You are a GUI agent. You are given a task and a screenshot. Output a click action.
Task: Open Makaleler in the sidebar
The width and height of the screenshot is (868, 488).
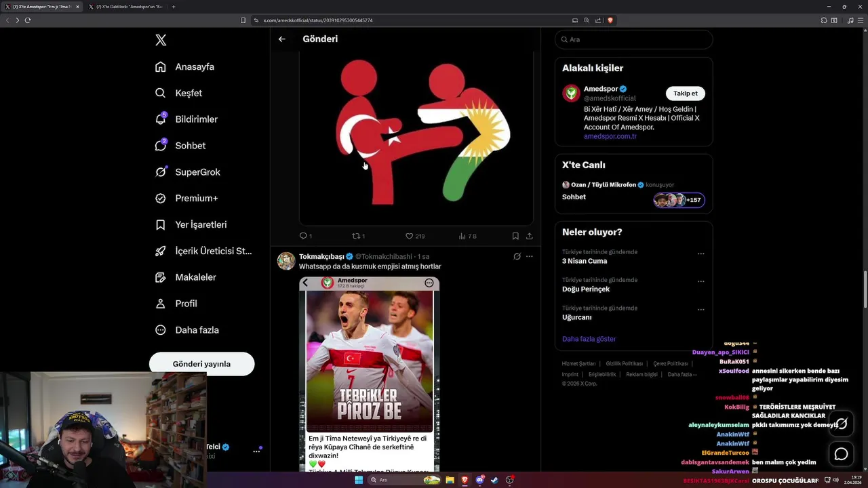click(186, 277)
